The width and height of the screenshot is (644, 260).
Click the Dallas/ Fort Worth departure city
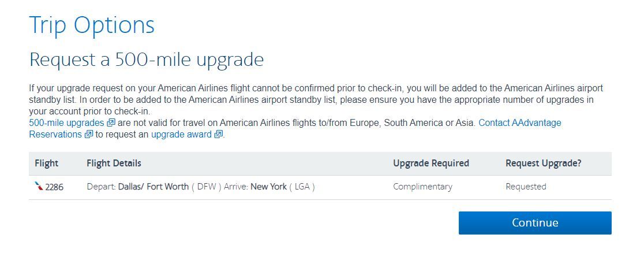click(x=153, y=187)
